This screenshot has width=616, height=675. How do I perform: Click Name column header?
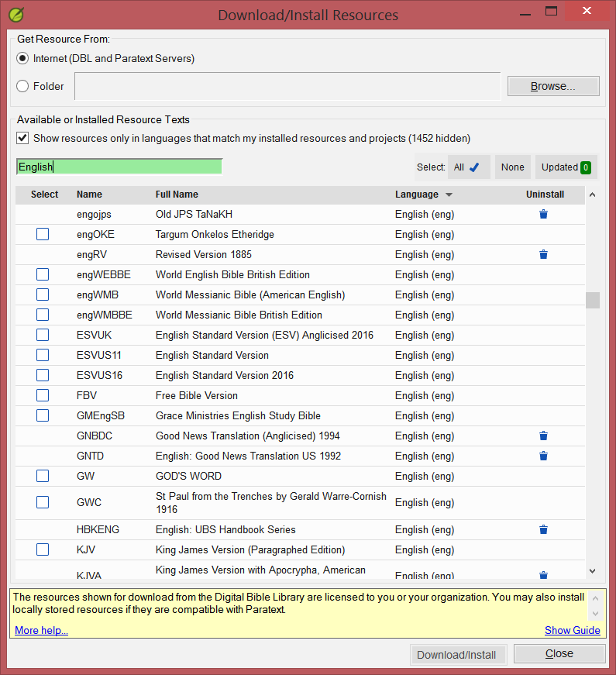(89, 195)
